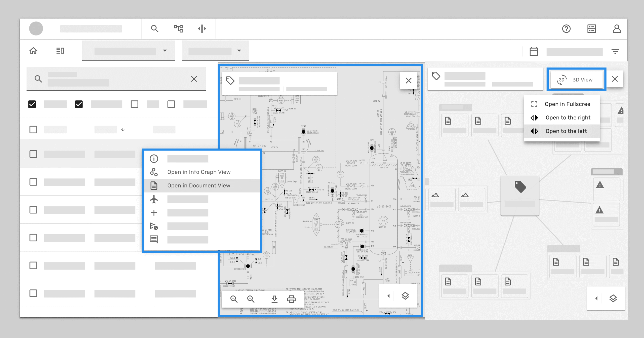The height and width of the screenshot is (338, 644).
Task: Open the help question mark icon
Action: (566, 29)
